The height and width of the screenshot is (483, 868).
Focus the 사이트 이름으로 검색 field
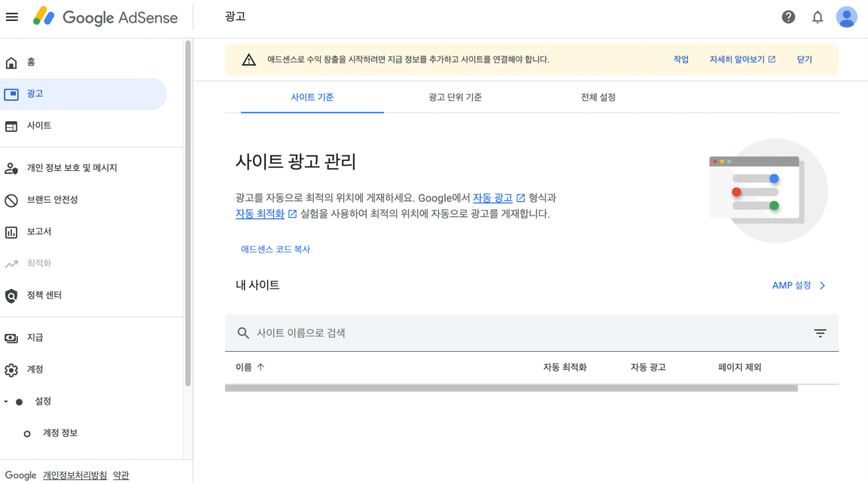[531, 333]
